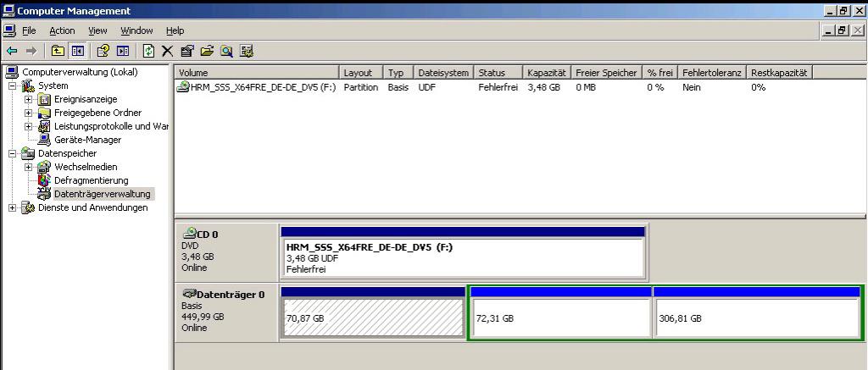The height and width of the screenshot is (370, 868).
Task: Select the 70,87 GB hatched partition
Action: pyautogui.click(x=373, y=312)
